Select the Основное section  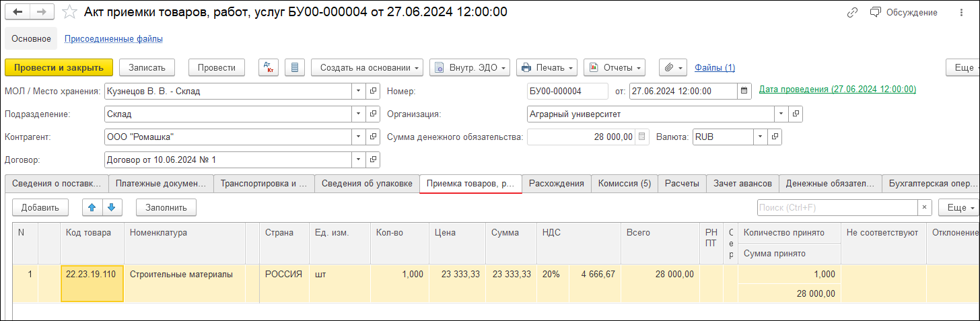(31, 38)
